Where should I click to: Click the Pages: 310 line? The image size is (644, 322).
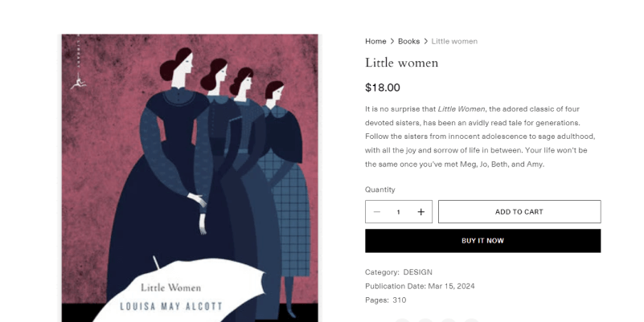pyautogui.click(x=385, y=300)
